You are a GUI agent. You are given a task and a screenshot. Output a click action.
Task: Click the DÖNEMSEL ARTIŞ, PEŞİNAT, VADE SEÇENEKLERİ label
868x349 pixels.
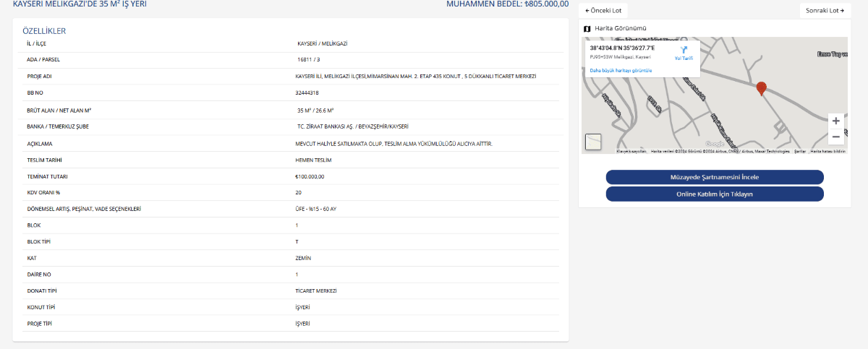[x=83, y=210]
